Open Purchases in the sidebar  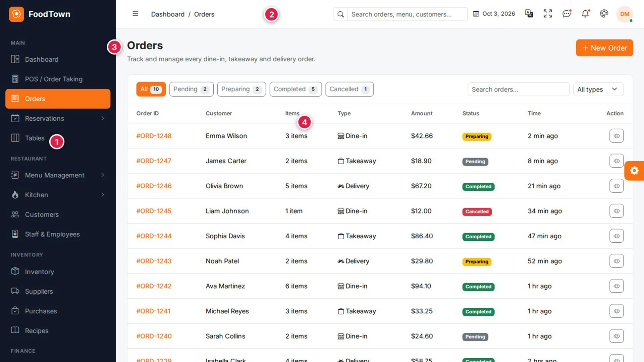[58, 311]
